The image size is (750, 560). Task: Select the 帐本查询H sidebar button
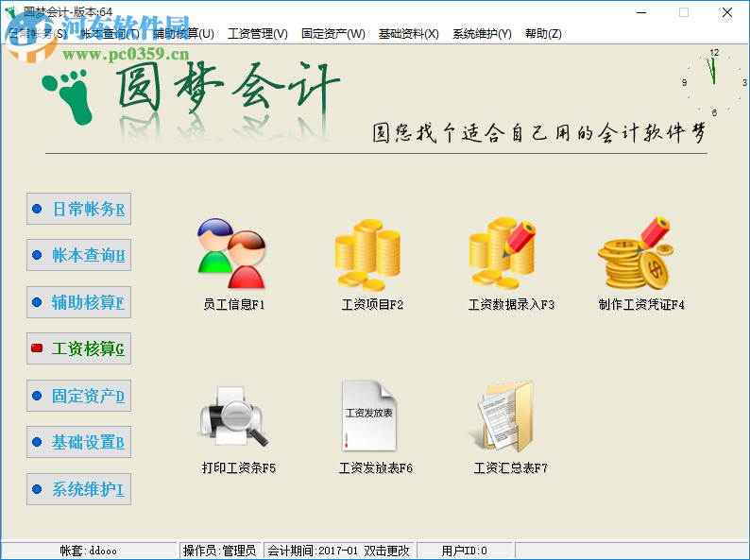pos(79,255)
